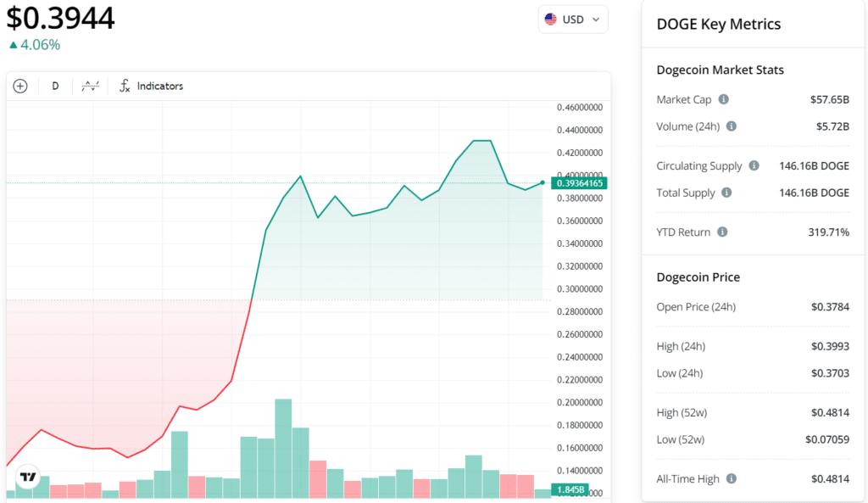The image size is (868, 503).
Task: Click the 0.20000000 price axis label
Action: tap(580, 403)
